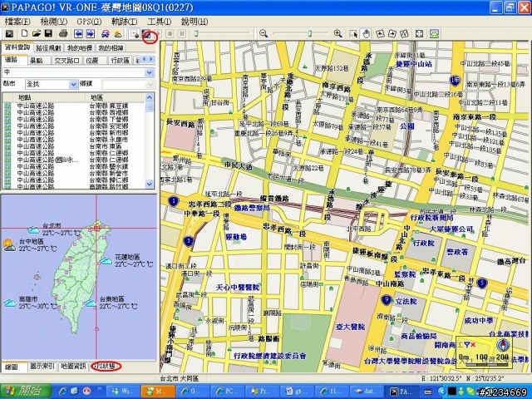Image resolution: width=532 pixels, height=399 pixels.
Task: Switch to the 縮圖 bottom tab
Action: point(14,367)
